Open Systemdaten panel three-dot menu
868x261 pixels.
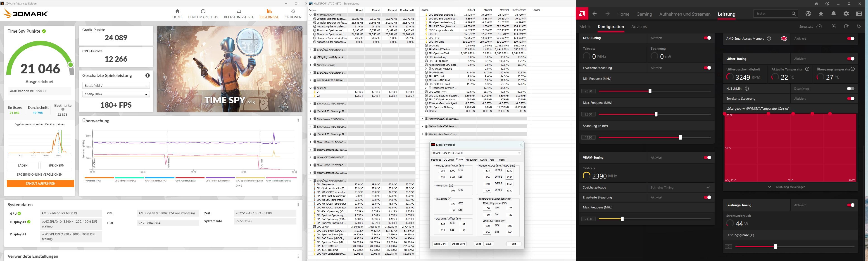(298, 204)
